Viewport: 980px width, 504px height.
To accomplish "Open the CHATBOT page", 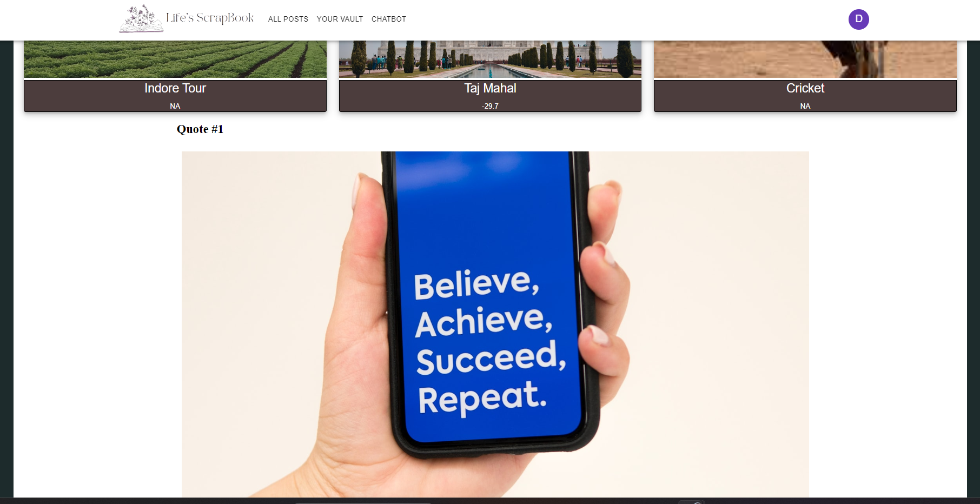I will (x=389, y=19).
